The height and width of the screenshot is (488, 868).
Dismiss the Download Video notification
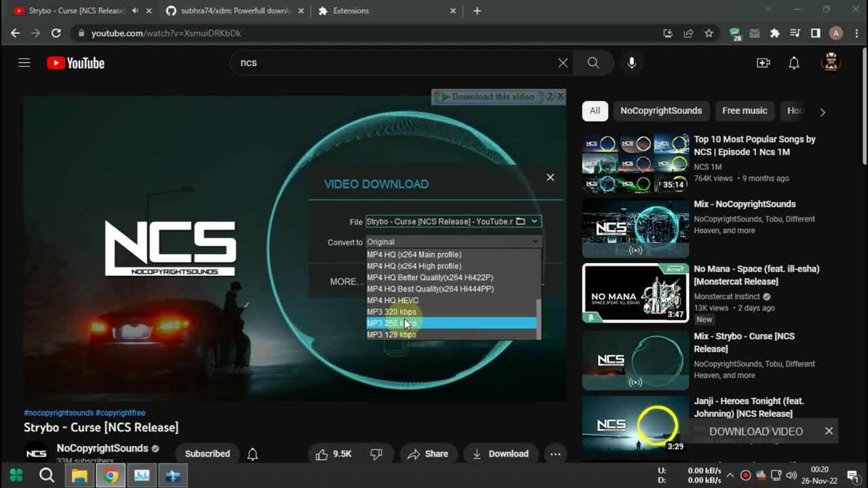click(x=829, y=431)
